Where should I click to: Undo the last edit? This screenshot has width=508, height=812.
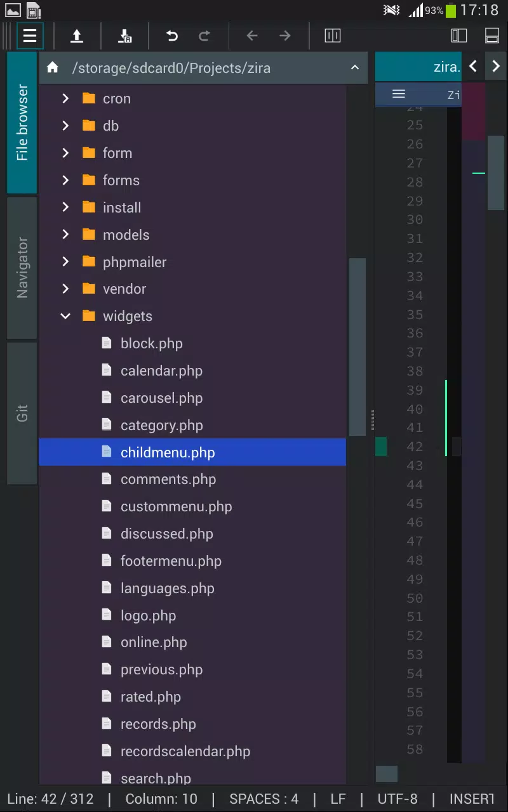172,36
